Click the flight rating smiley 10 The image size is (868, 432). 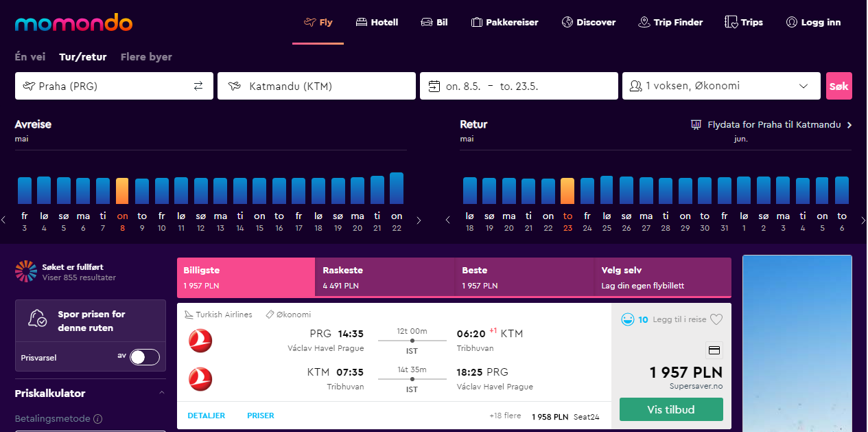click(634, 319)
